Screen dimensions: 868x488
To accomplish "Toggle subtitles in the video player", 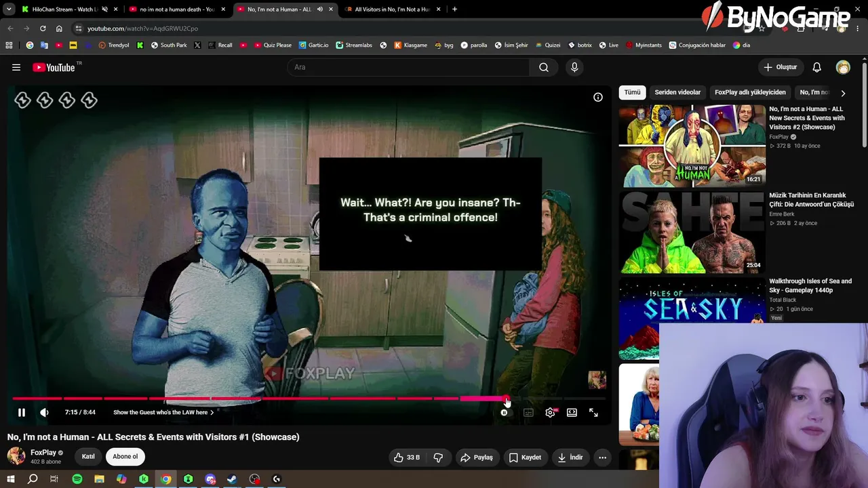I will pyautogui.click(x=528, y=412).
